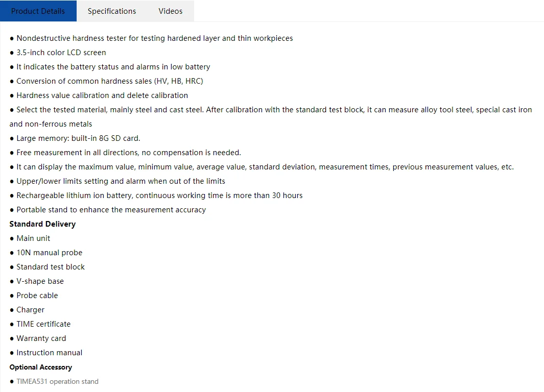
Task: Click the Hardness value calibration line
Action: (102, 95)
